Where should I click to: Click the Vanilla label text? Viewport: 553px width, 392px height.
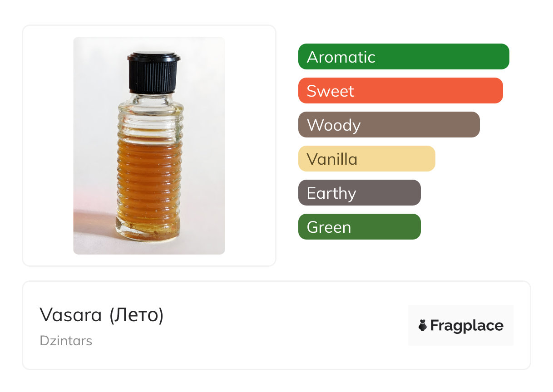point(332,159)
